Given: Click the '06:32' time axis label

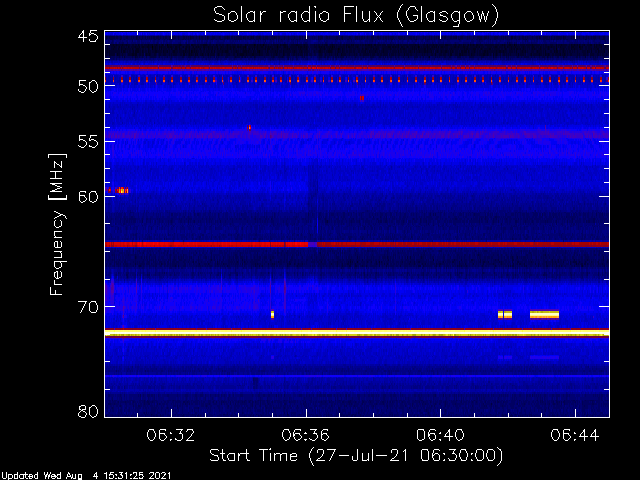Looking at the screenshot, I should (x=171, y=435).
